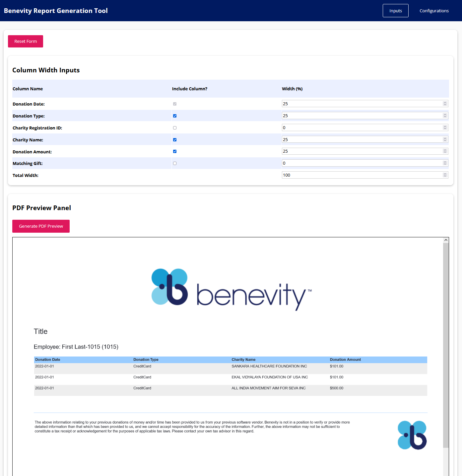Adjust Matching Gift width spinner arrows
The width and height of the screenshot is (462, 476).
[445, 163]
